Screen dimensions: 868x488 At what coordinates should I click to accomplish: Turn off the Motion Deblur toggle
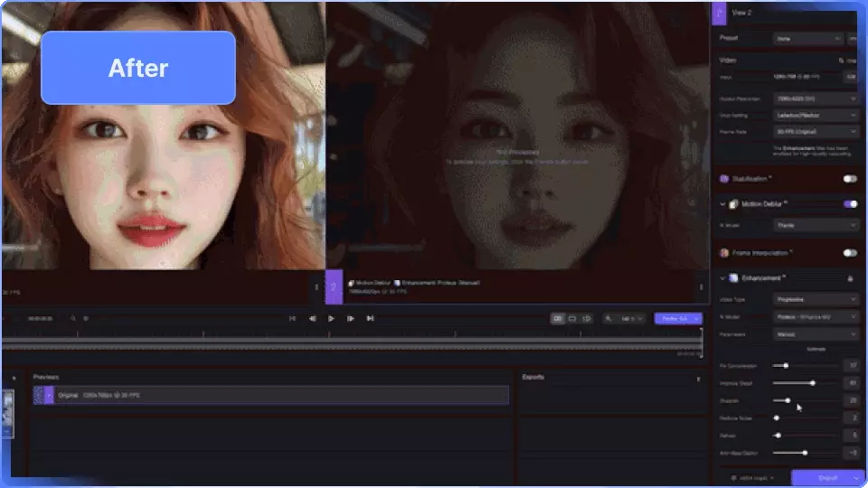[850, 204]
